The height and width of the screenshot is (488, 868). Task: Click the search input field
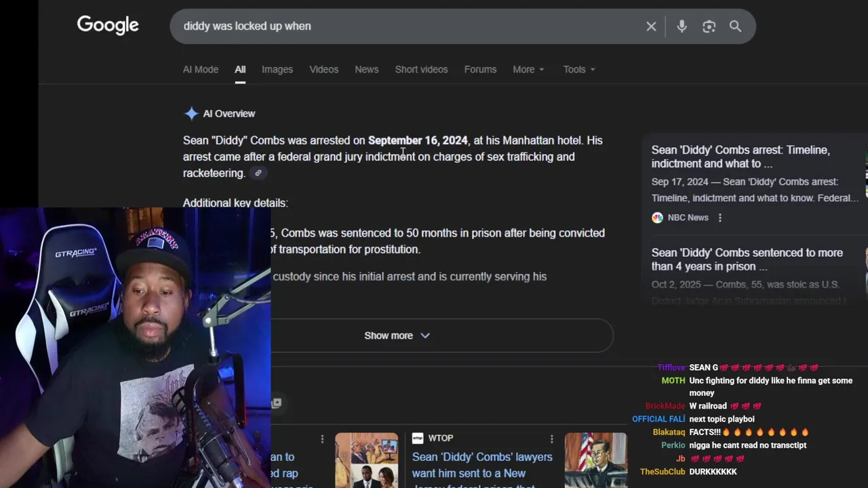click(x=407, y=26)
